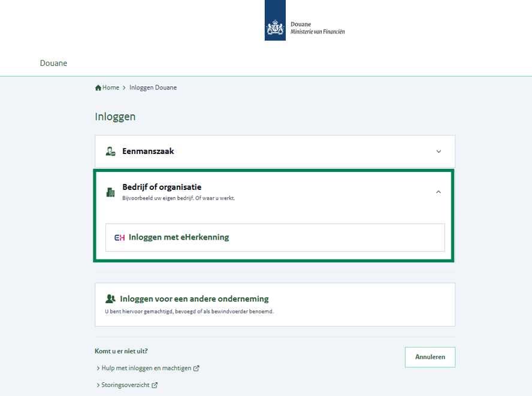Click the 'Komt u er niet uit?' heading
Viewport: 532px width, 396px height.
[x=121, y=351]
